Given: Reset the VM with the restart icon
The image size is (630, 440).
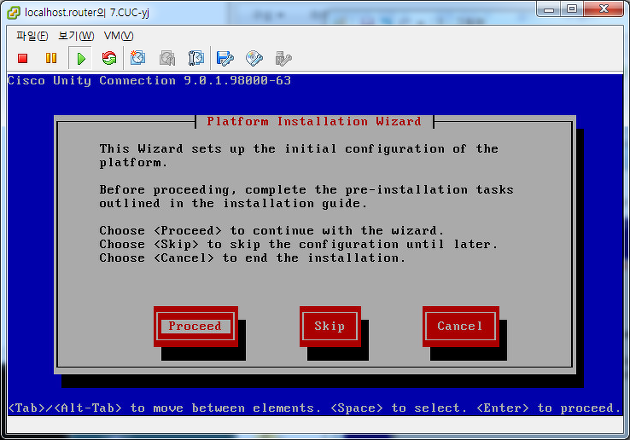Looking at the screenshot, I should [109, 59].
